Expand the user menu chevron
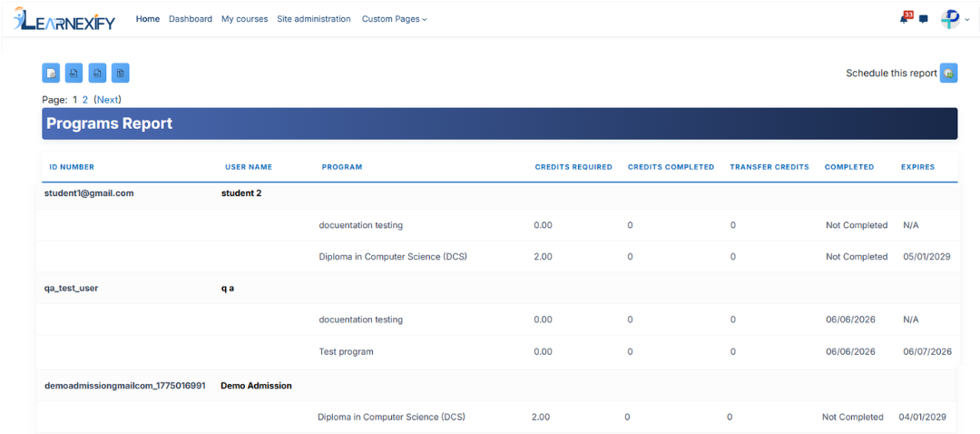Viewport: 980px width, 434px height. pyautogui.click(x=967, y=20)
